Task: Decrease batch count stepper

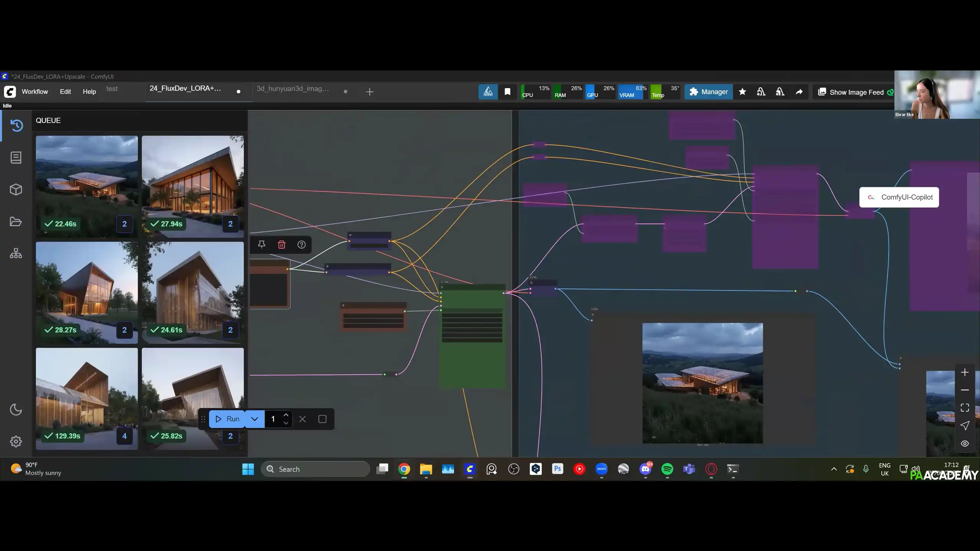Action: (x=286, y=423)
